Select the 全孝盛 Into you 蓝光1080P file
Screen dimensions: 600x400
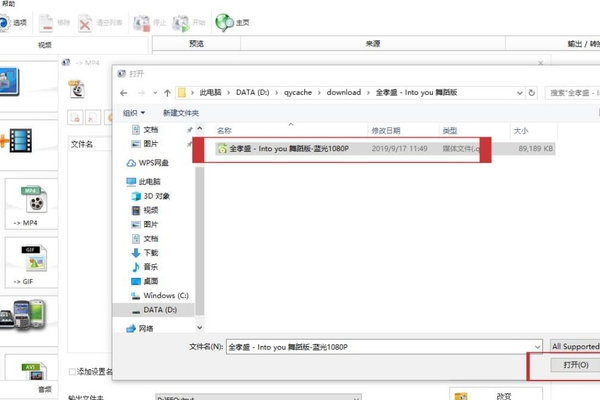coord(385,149)
